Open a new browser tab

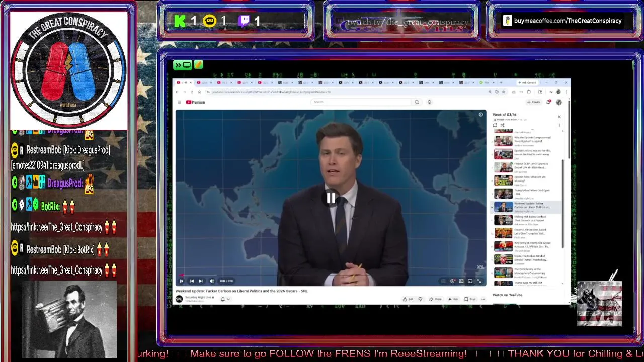(501, 82)
